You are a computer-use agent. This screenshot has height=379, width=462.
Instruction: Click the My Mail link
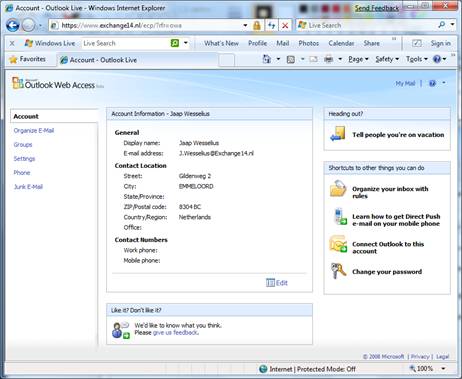point(405,83)
